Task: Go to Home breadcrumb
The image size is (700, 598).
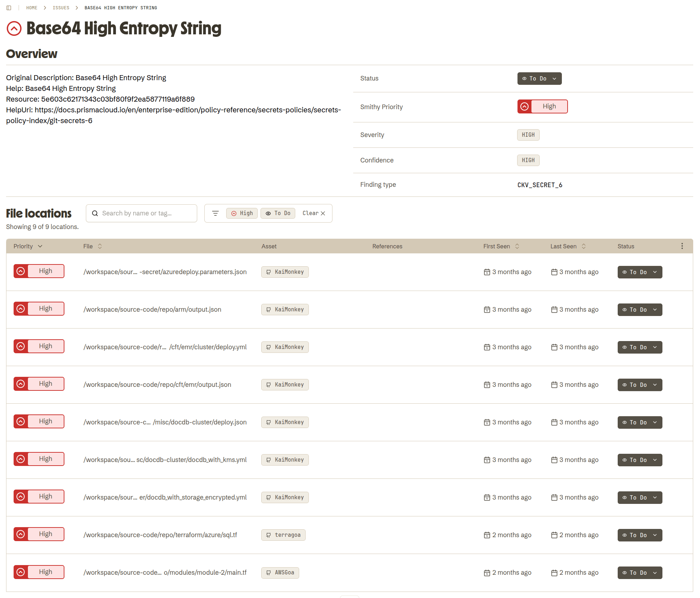Action: pyautogui.click(x=31, y=8)
